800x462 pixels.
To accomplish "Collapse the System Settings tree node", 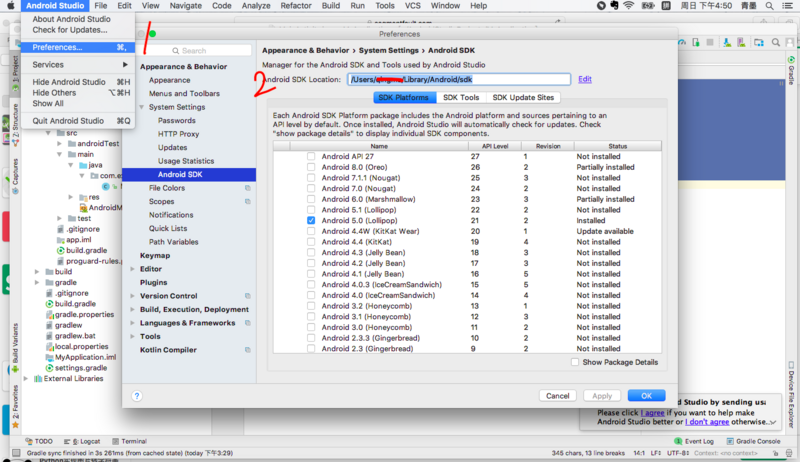I will click(x=142, y=107).
